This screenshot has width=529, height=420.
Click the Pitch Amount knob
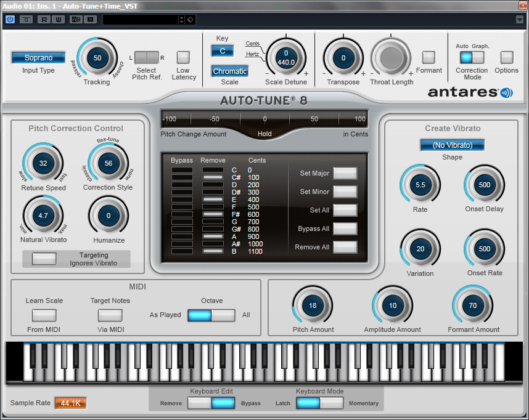[313, 305]
